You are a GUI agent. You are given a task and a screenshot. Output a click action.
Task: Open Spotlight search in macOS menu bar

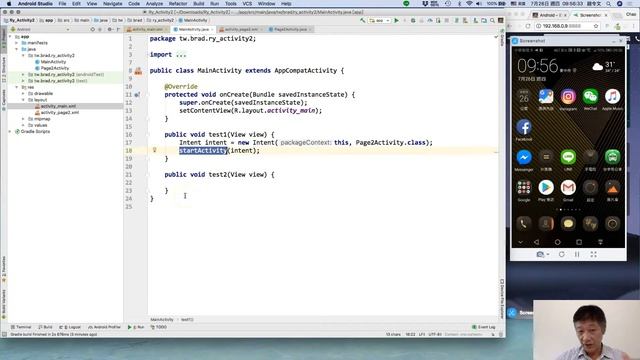(x=608, y=4)
